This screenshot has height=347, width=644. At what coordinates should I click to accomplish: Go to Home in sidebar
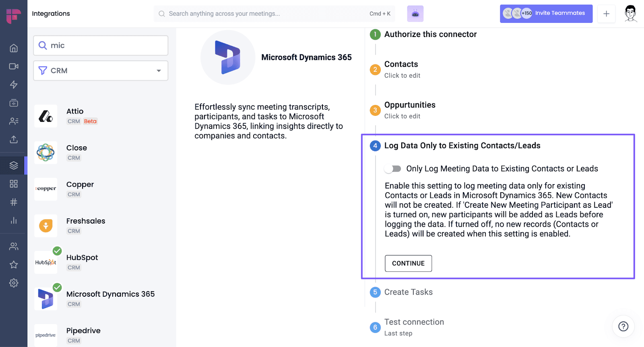[x=14, y=48]
